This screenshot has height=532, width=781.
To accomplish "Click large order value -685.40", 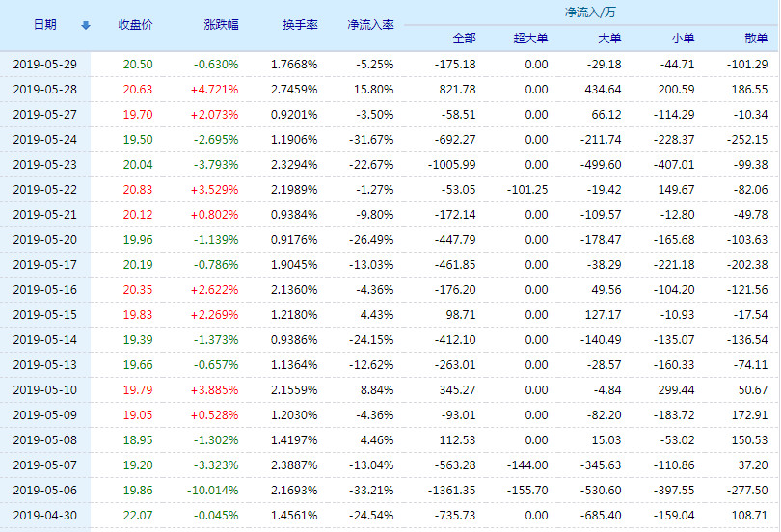I will (601, 515).
